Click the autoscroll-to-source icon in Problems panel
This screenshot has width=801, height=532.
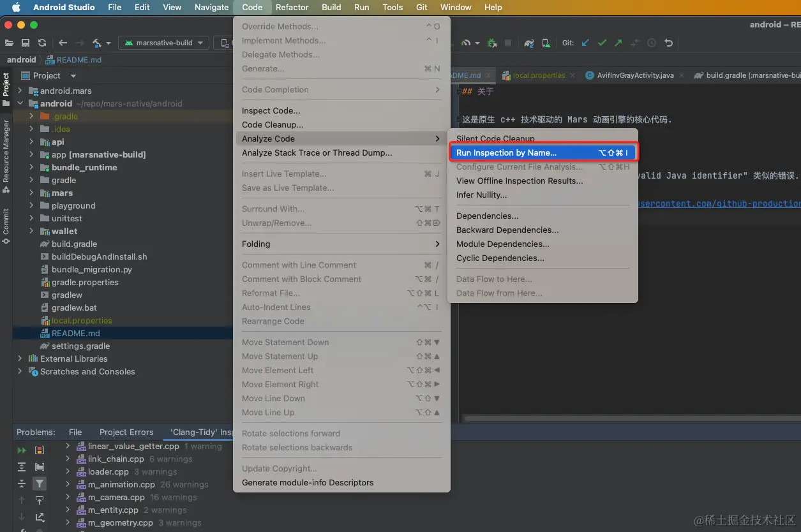pos(40,500)
